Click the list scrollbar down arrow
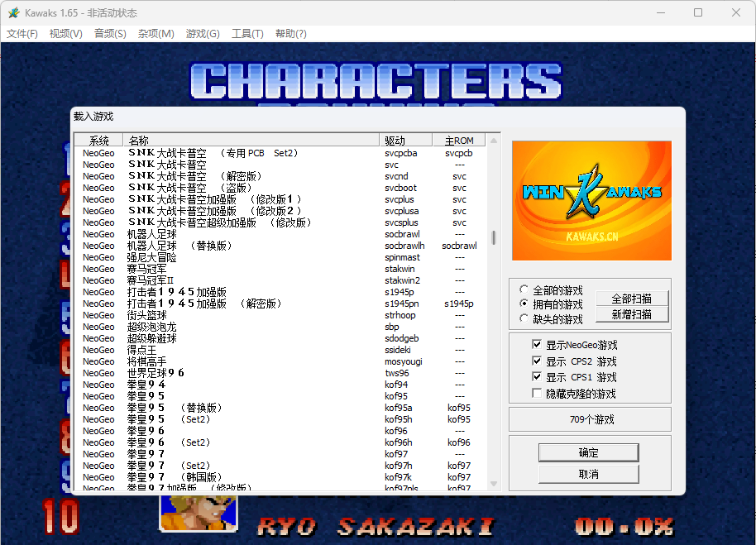Viewport: 756px width, 545px height. click(493, 483)
